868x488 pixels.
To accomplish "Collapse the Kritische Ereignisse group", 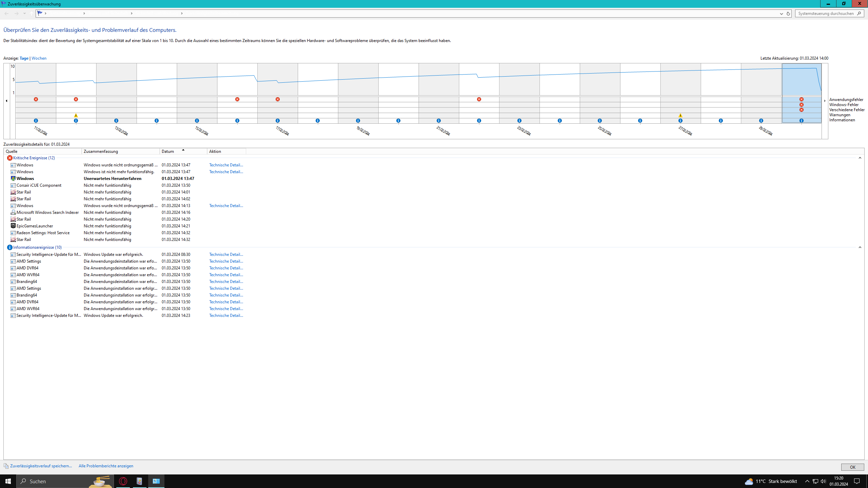I will (x=860, y=158).
